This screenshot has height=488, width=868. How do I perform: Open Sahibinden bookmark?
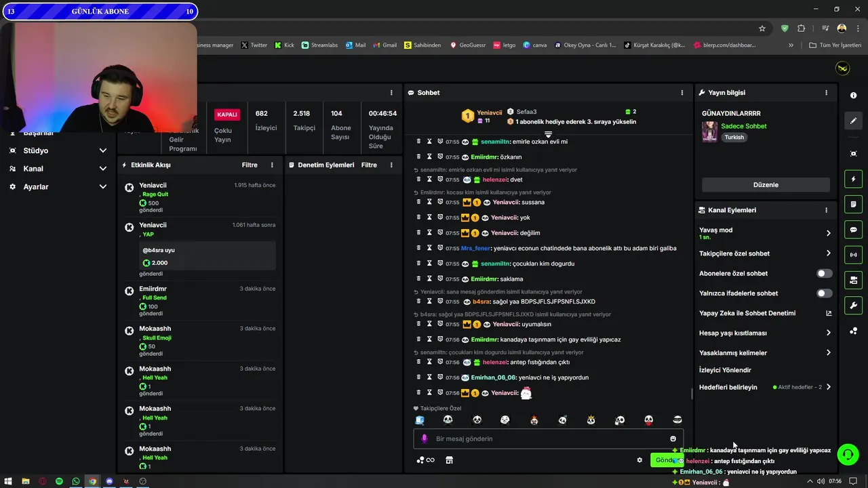[x=422, y=45]
